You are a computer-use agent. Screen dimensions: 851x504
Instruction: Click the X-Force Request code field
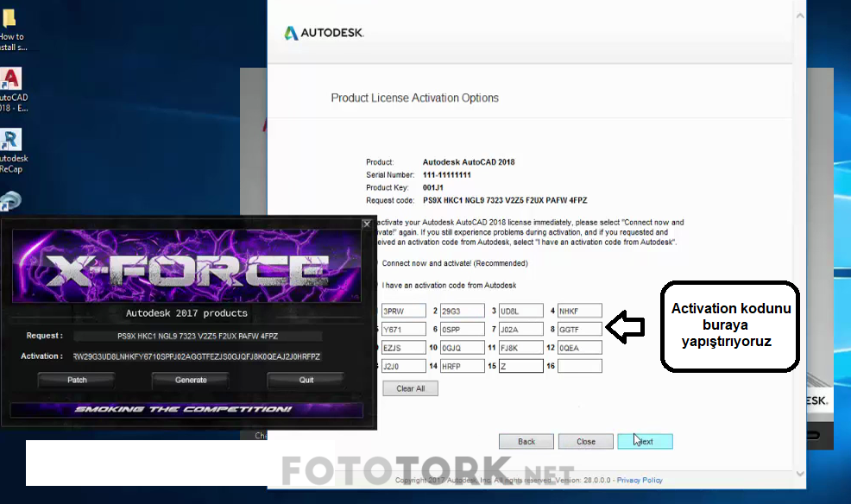pos(198,337)
